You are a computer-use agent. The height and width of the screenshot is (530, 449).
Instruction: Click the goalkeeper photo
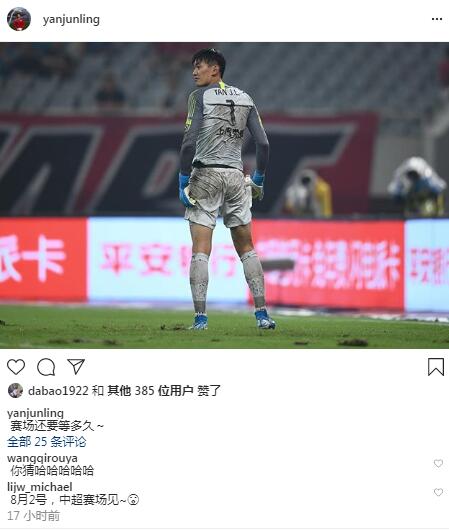point(224,195)
